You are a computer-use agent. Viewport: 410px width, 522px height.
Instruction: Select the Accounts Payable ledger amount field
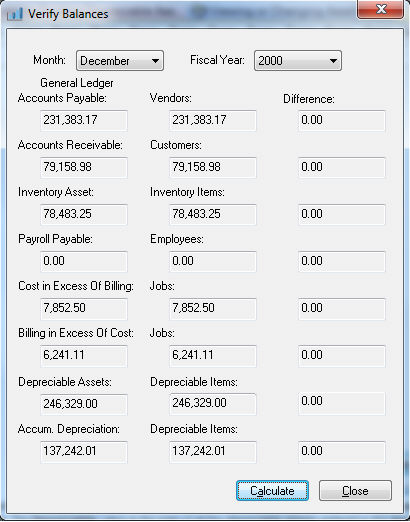click(84, 120)
